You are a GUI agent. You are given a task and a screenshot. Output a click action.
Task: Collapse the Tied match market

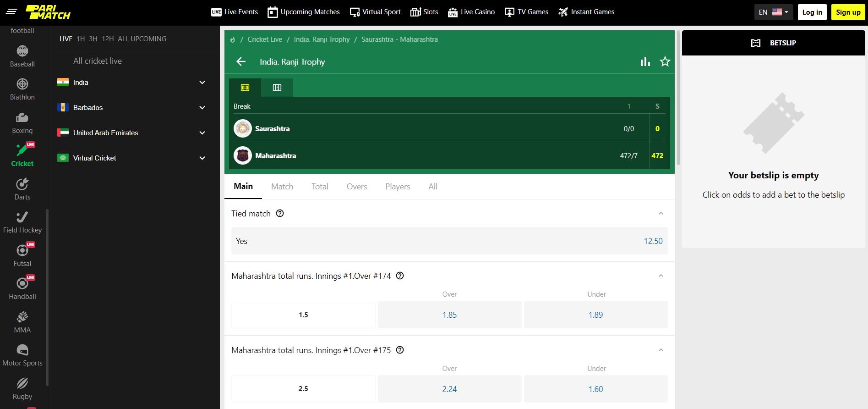click(661, 213)
